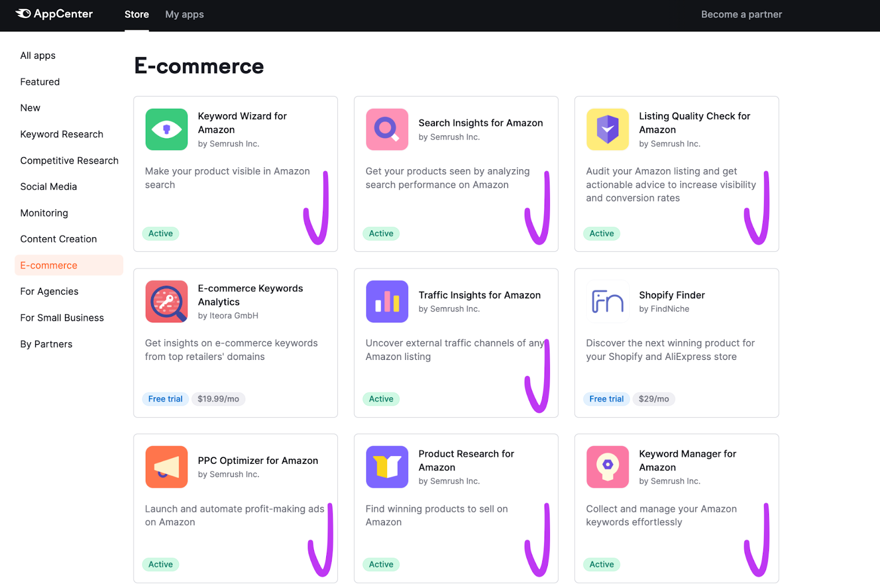Viewport: 880px width, 588px height.
Task: Click Active badge on Product Research card
Action: (x=381, y=564)
